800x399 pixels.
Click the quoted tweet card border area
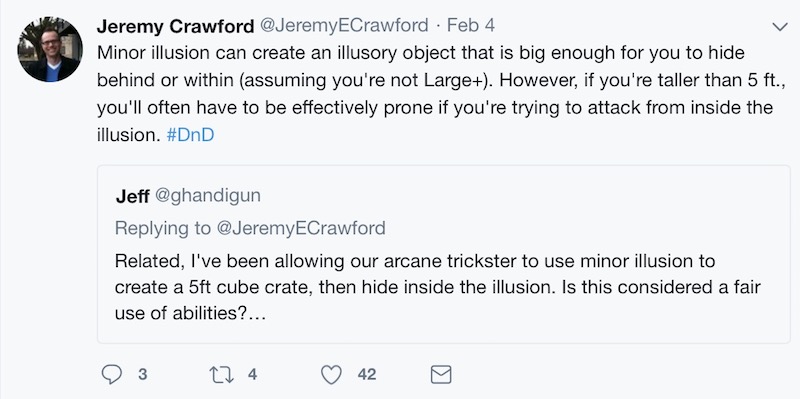443,254
